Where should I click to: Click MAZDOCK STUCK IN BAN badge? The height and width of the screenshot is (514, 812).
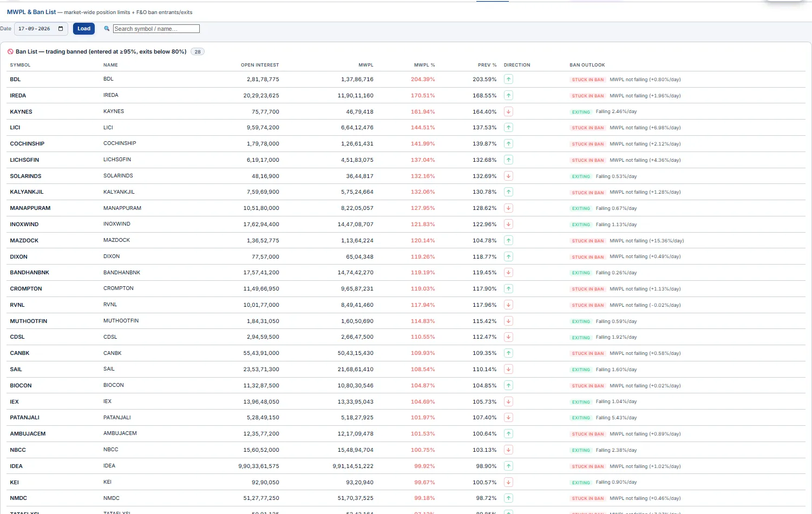point(588,241)
